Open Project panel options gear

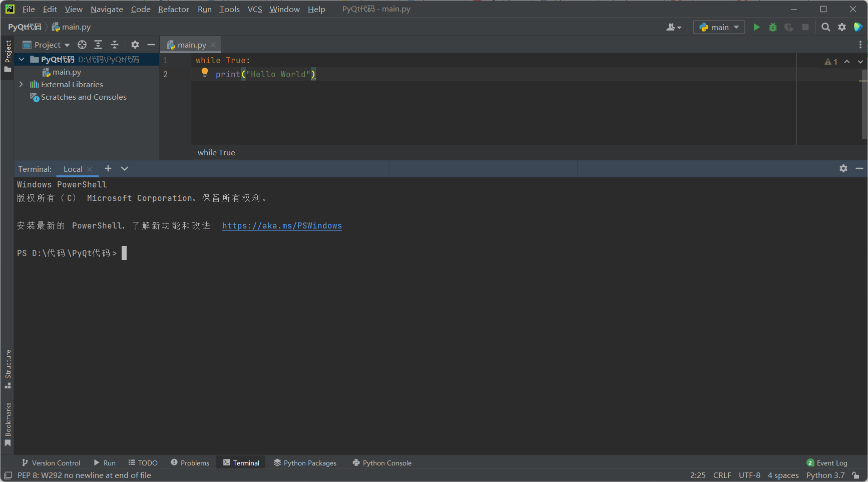(x=135, y=45)
